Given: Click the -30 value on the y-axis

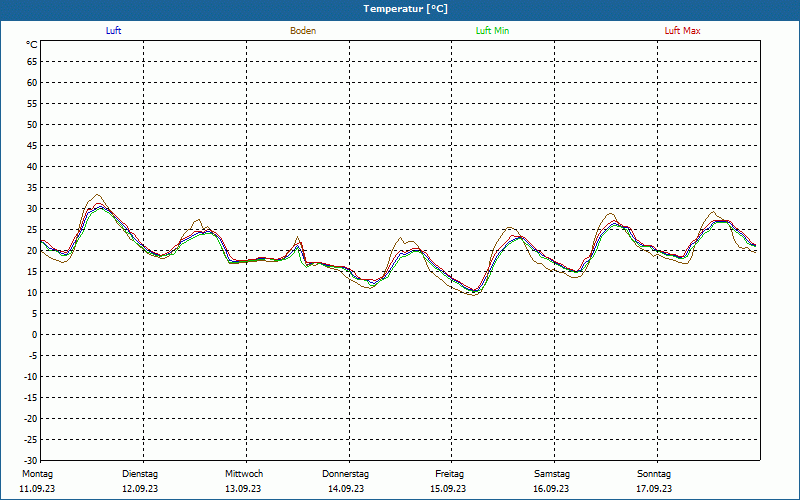Looking at the screenshot, I should point(30,461).
